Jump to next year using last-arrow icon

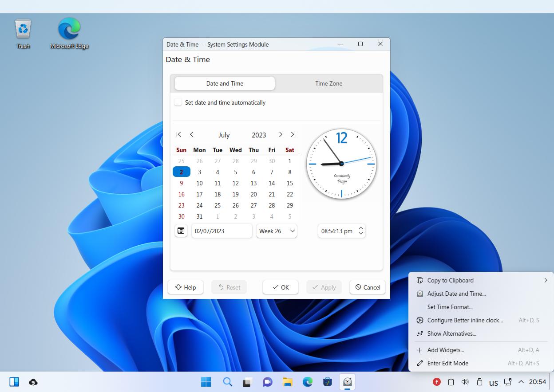click(x=293, y=134)
